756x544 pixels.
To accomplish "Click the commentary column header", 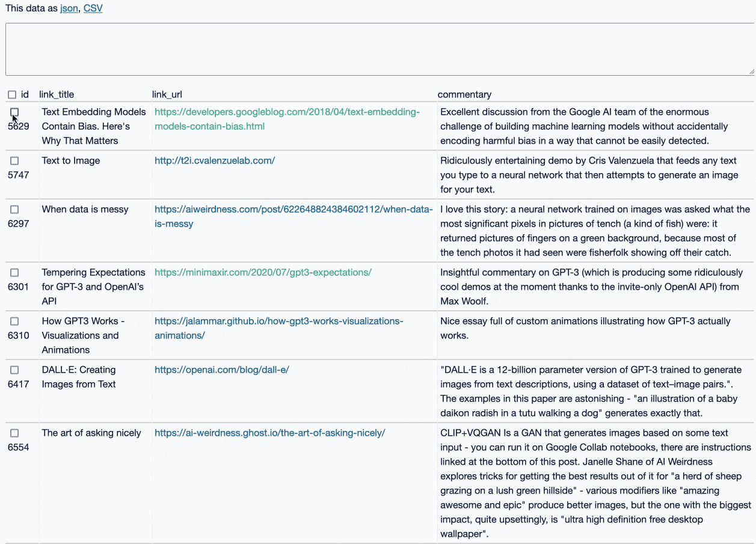I will [464, 94].
